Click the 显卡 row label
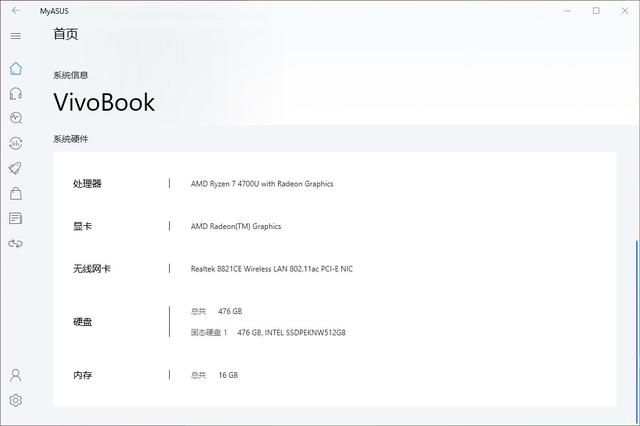Screen dimensions: 640x426 click(x=82, y=226)
